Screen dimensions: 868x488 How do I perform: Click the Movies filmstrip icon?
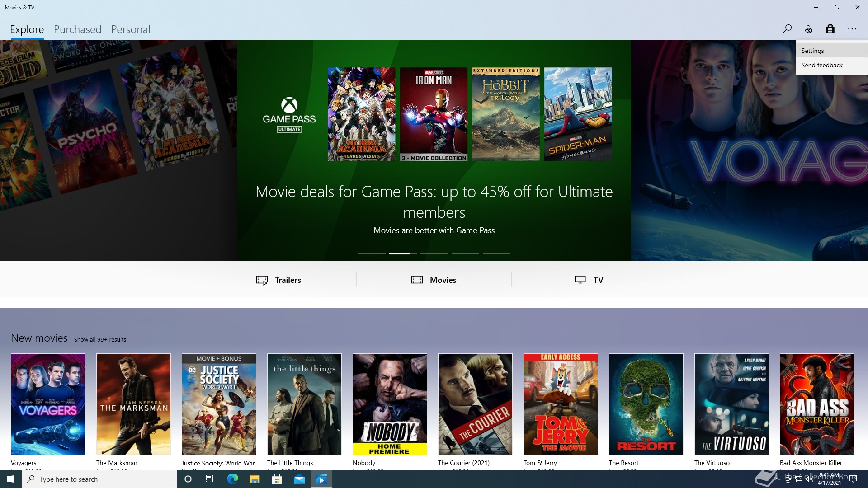point(417,280)
